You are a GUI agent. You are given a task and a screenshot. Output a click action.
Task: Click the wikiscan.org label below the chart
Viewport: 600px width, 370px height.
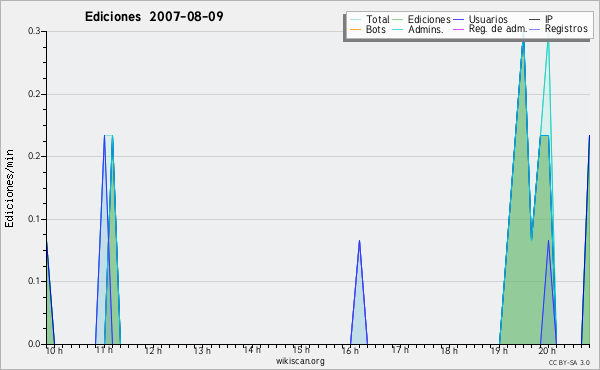coord(300,361)
